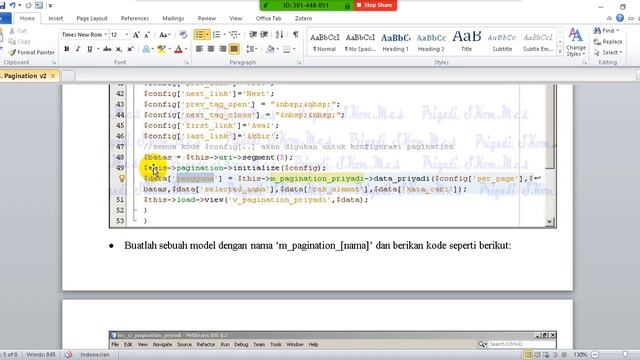This screenshot has height=360, width=640.
Task: Click Stop Share button
Action: click(x=374, y=5)
